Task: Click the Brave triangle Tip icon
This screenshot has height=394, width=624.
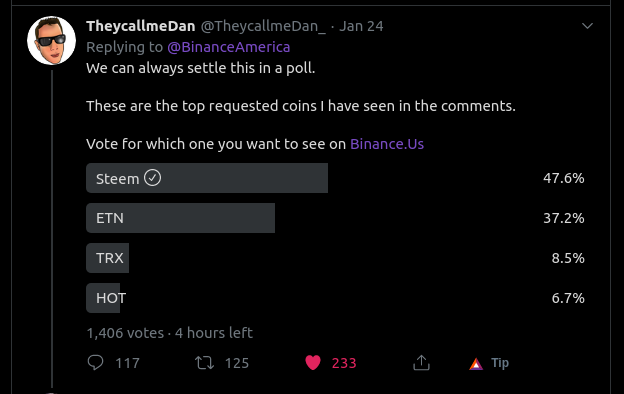Action: pos(476,363)
